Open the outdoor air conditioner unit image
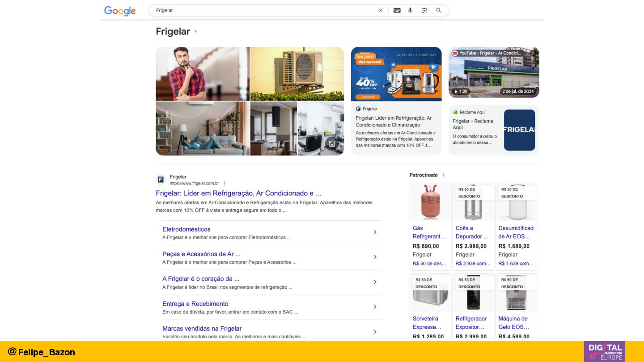The image size is (644, 362). point(297,74)
